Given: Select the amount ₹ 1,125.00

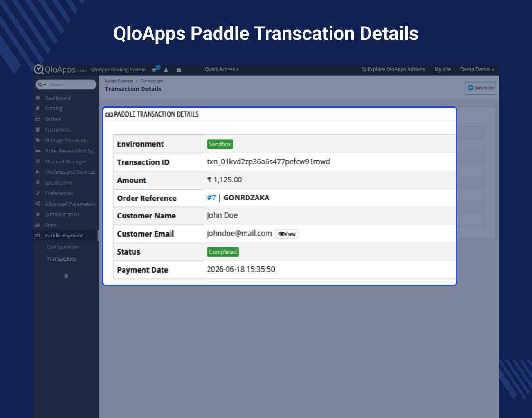Looking at the screenshot, I should click(224, 180).
